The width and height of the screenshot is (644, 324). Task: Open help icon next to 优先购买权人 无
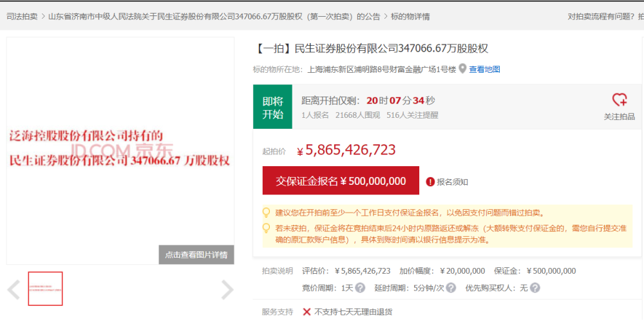[x=535, y=288]
